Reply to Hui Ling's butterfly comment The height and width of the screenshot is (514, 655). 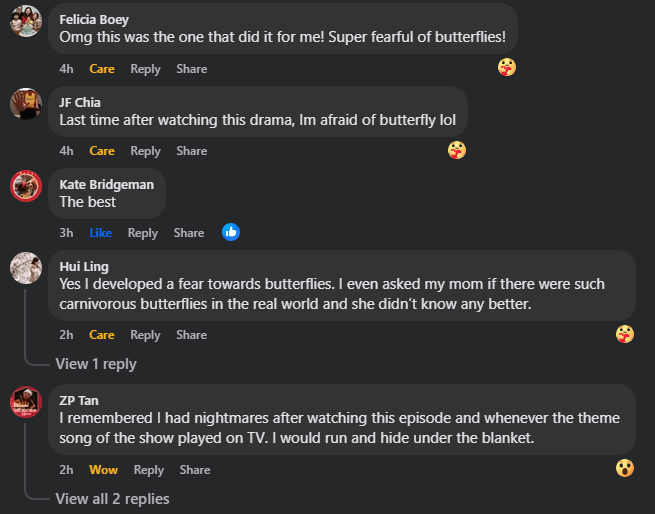click(145, 335)
